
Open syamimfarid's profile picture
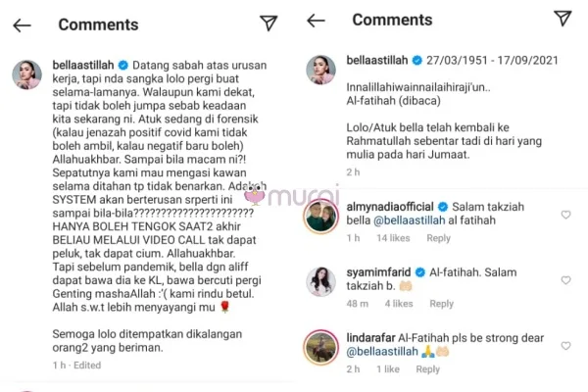(x=321, y=281)
